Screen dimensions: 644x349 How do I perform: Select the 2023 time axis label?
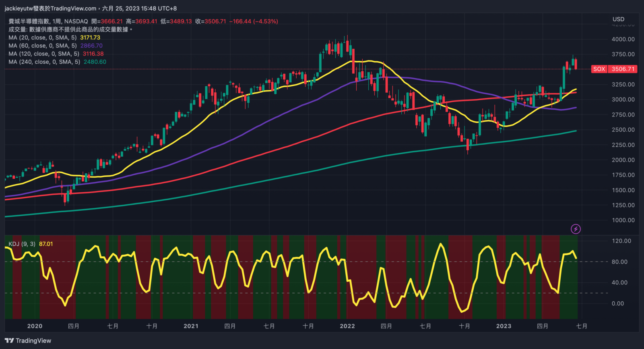click(x=504, y=326)
